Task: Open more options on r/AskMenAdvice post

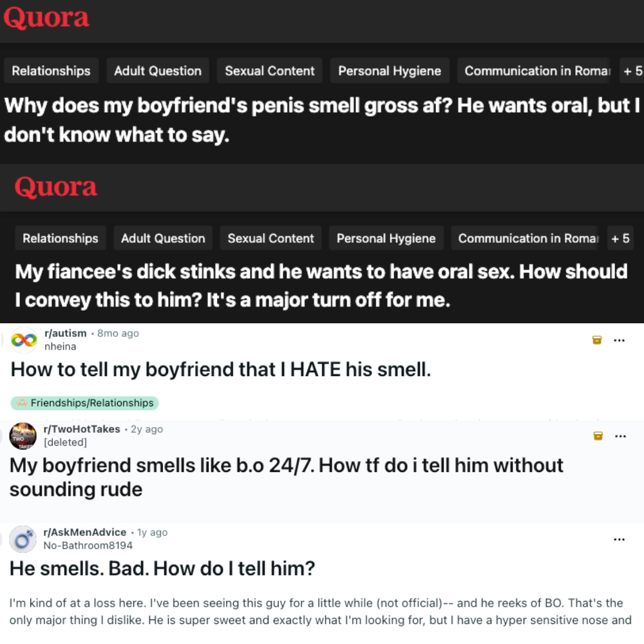Action: (x=619, y=539)
